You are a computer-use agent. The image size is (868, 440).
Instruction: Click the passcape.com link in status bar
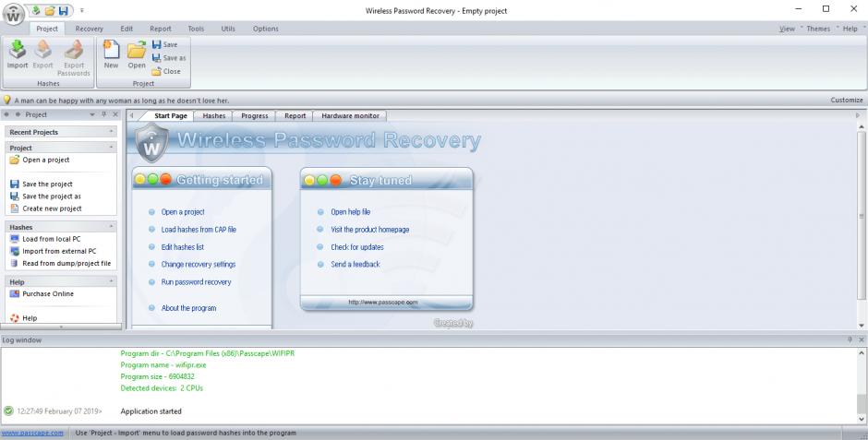(32, 433)
